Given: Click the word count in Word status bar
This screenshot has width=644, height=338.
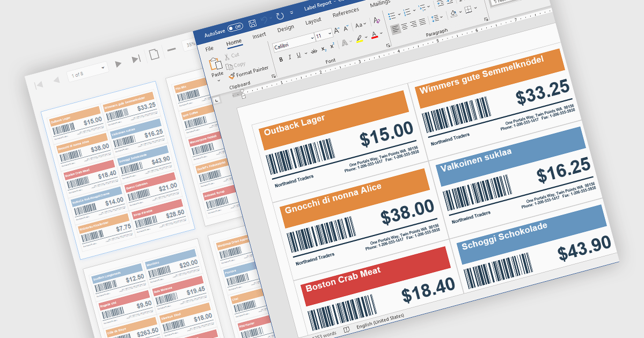Looking at the screenshot, I should [x=324, y=336].
